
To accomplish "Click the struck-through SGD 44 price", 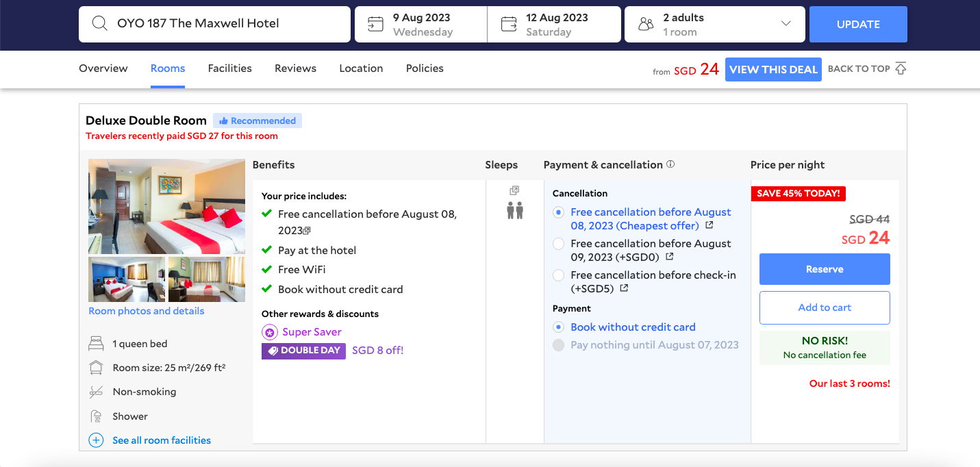I will coord(869,219).
